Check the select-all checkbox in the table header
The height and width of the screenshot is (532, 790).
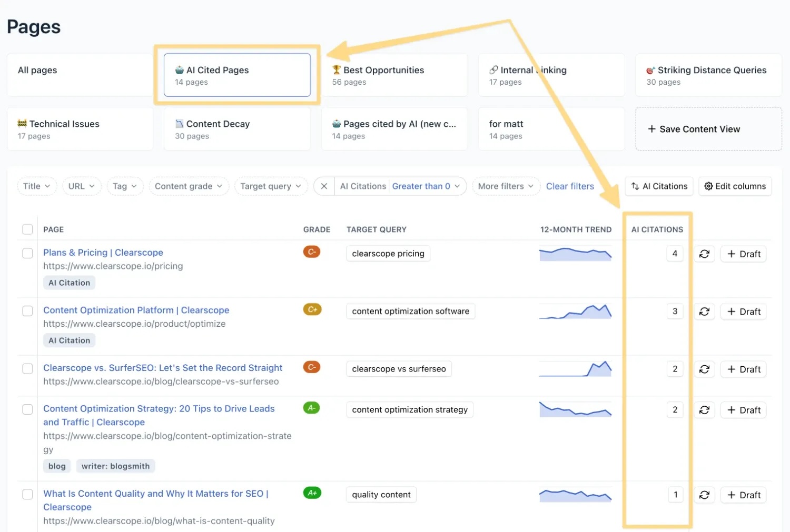point(27,229)
